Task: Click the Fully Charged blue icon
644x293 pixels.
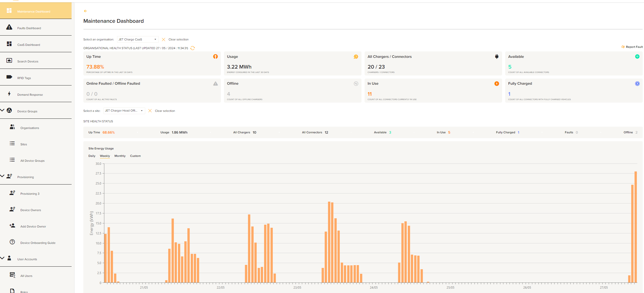Action: [637, 84]
